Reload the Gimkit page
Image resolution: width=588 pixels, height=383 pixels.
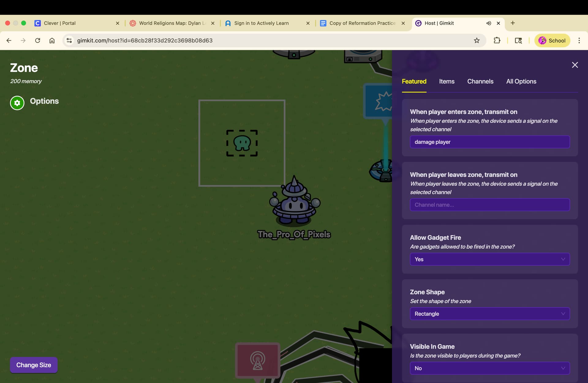coord(37,40)
